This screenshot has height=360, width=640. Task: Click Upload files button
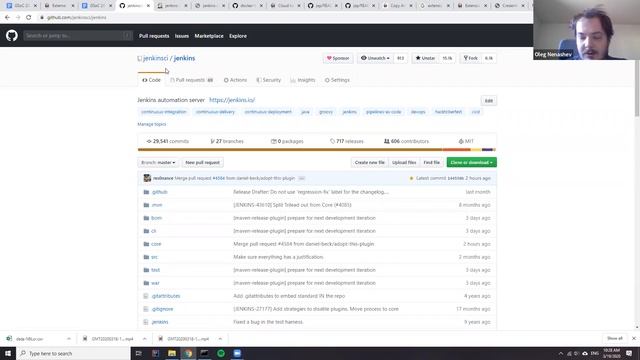(404, 162)
